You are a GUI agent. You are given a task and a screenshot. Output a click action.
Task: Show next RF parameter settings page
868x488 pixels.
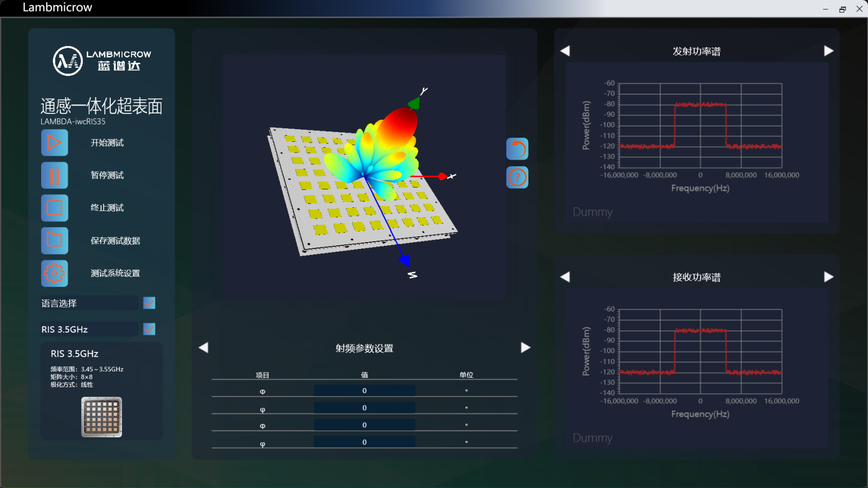tap(525, 348)
